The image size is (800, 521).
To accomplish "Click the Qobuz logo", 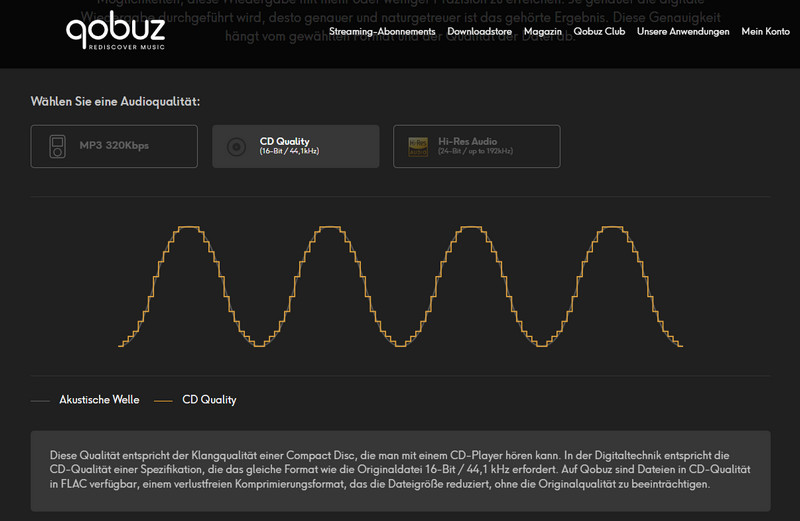I will coord(115,31).
